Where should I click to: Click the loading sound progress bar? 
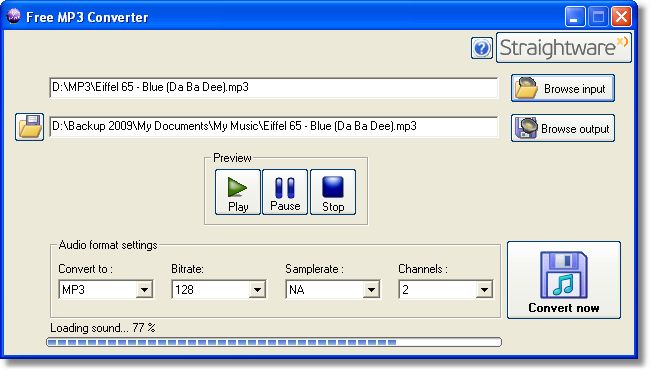(274, 342)
